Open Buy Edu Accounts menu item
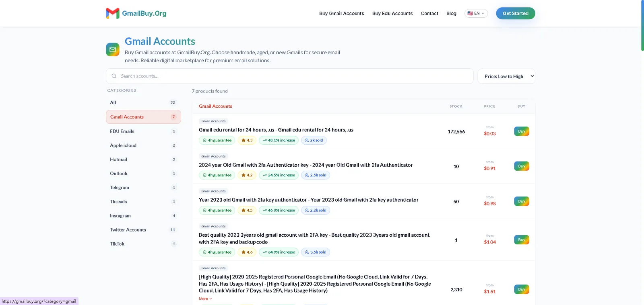The width and height of the screenshot is (644, 305). point(392,13)
